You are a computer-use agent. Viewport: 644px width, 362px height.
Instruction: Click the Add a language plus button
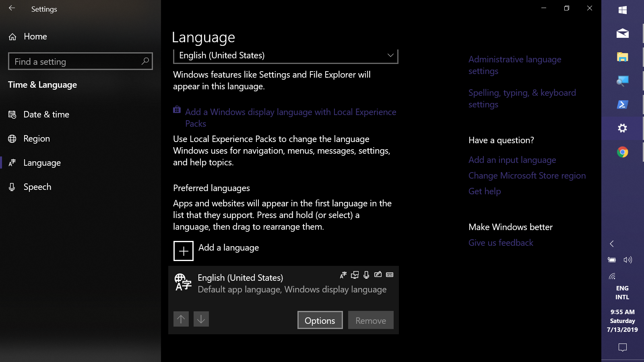tap(184, 251)
